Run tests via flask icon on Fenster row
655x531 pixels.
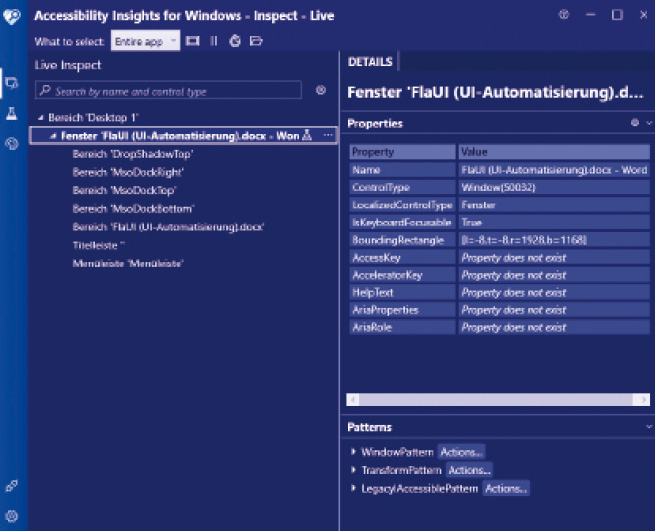click(307, 135)
